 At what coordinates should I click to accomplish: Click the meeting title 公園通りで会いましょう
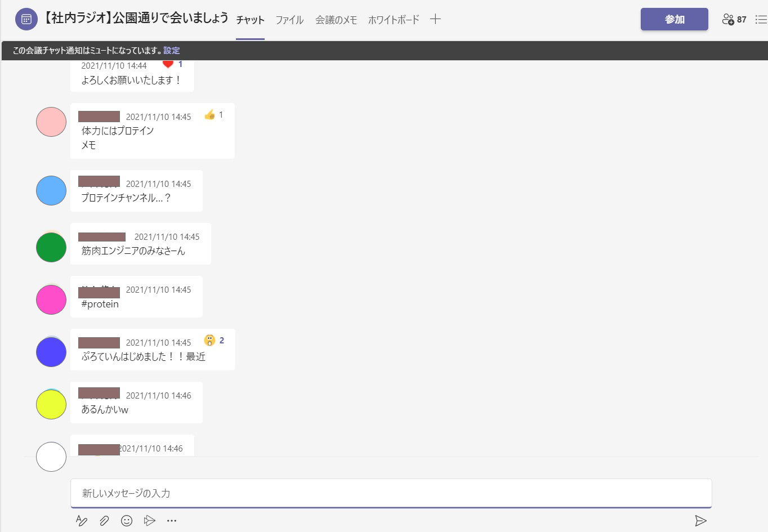point(171,18)
